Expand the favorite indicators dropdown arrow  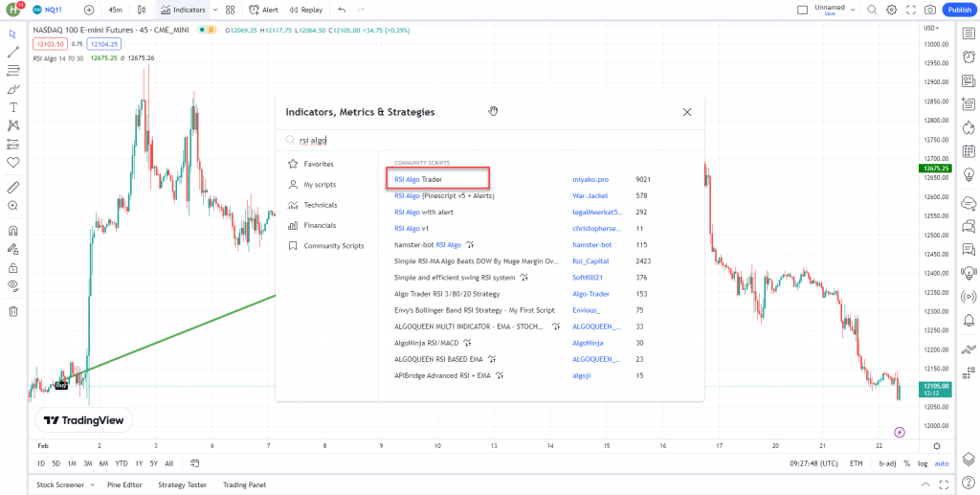215,10
